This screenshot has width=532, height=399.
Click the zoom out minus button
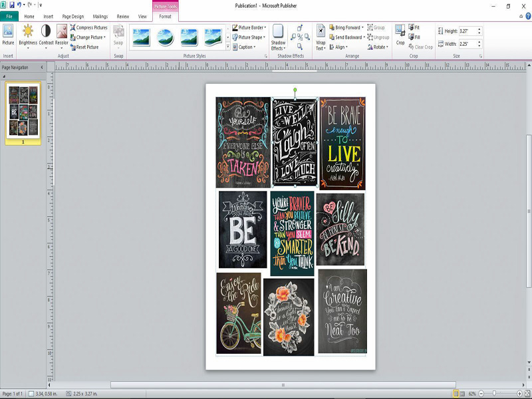(x=481, y=394)
